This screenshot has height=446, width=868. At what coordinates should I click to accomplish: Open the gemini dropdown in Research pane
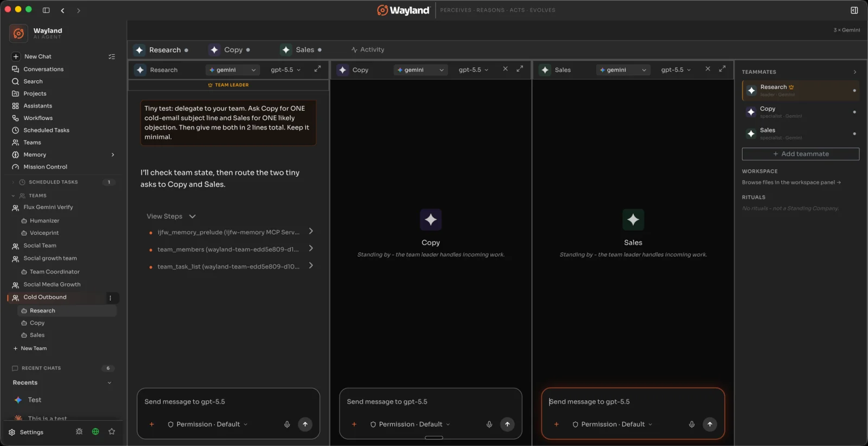tap(232, 70)
